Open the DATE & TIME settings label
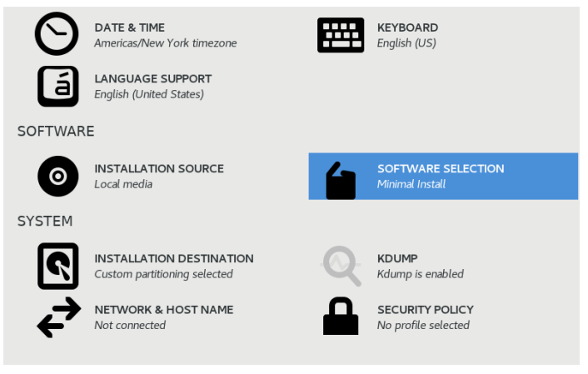 [129, 27]
